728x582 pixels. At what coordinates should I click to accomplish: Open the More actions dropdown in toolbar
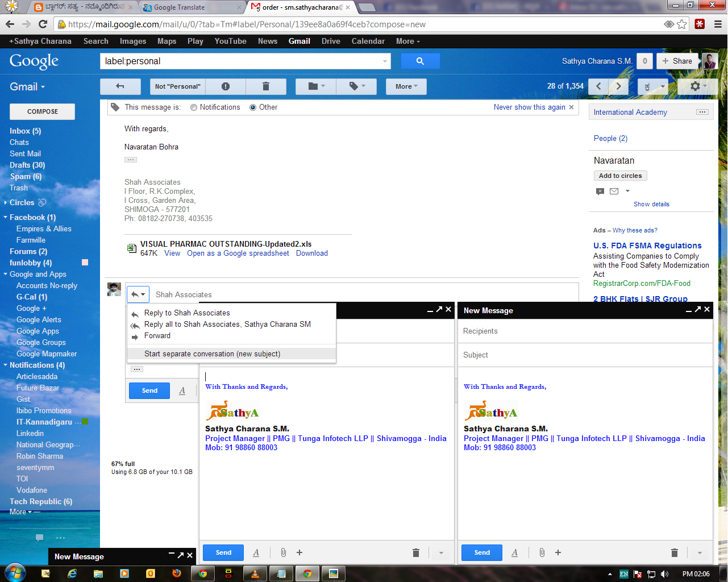(406, 86)
